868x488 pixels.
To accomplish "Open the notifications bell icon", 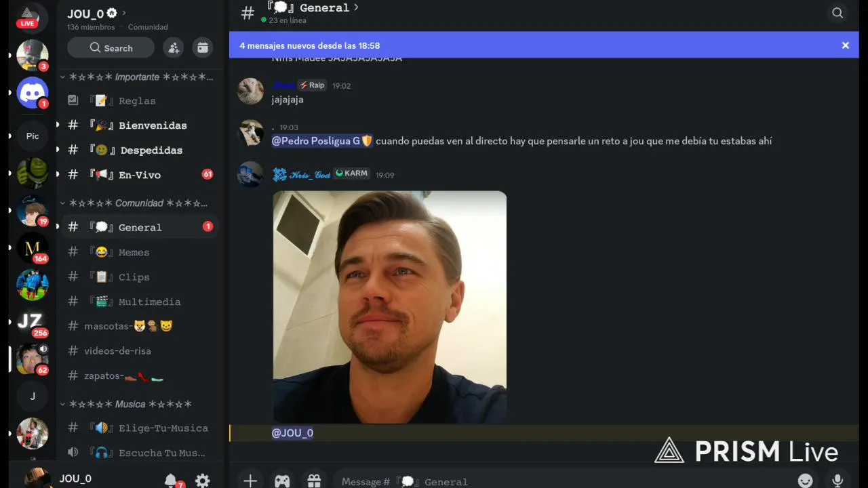I will click(171, 481).
